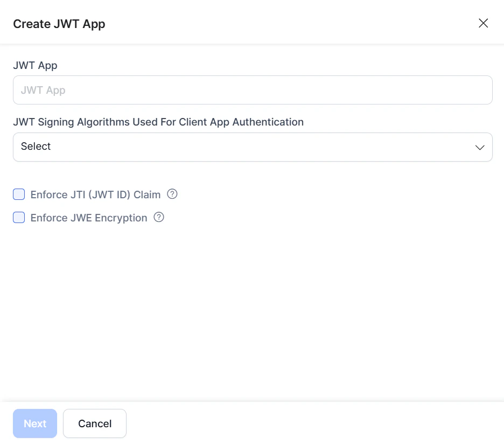
Task: Click the help icon next to Enforce JTI Claim
Action: pos(172,194)
